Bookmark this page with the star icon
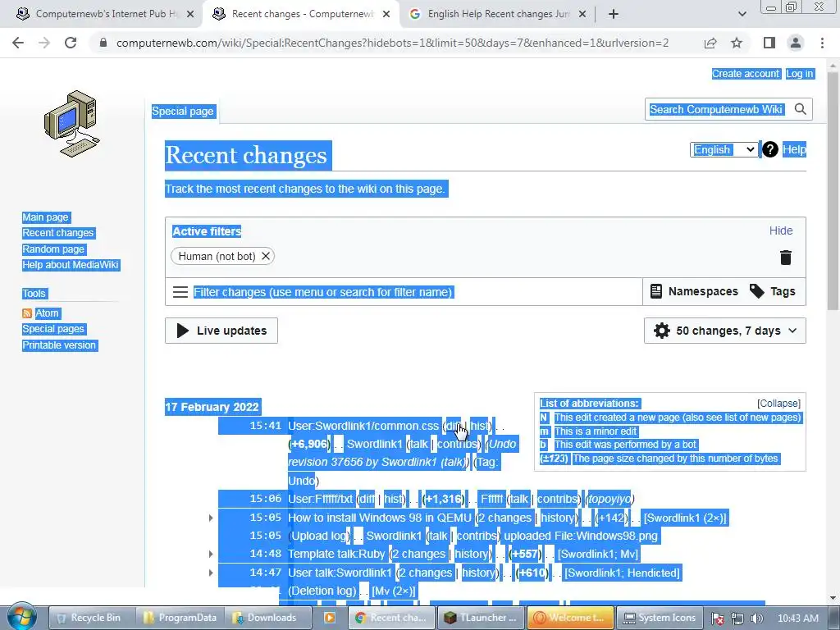Image resolution: width=840 pixels, height=630 pixels. click(737, 43)
